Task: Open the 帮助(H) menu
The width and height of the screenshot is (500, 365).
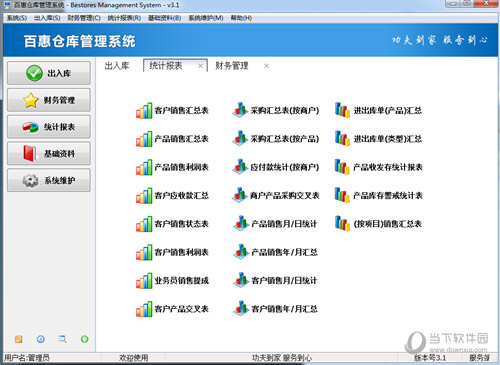Action: point(241,18)
